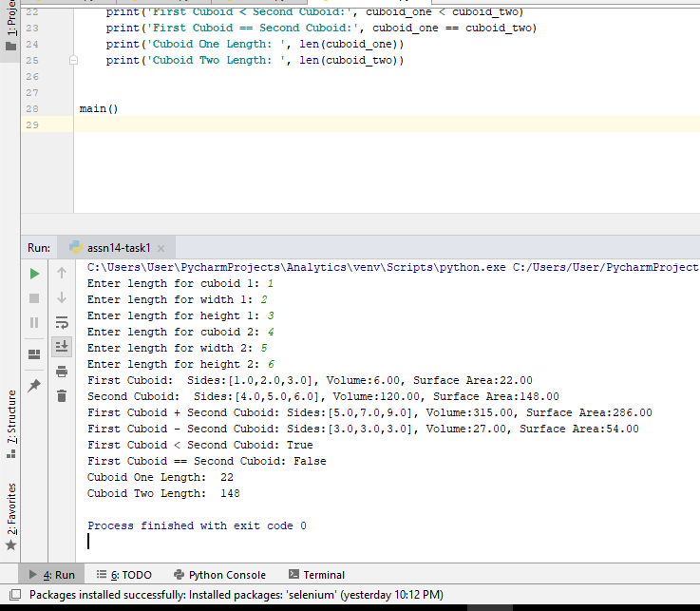Click the Stop process square icon
The height and width of the screenshot is (611, 700).
[x=34, y=298]
